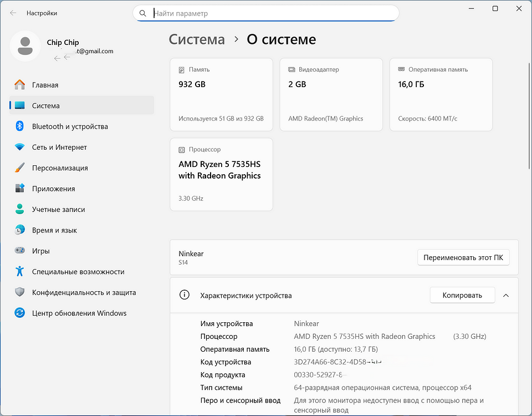Click the Bluetooth icon in sidebar

coord(20,126)
